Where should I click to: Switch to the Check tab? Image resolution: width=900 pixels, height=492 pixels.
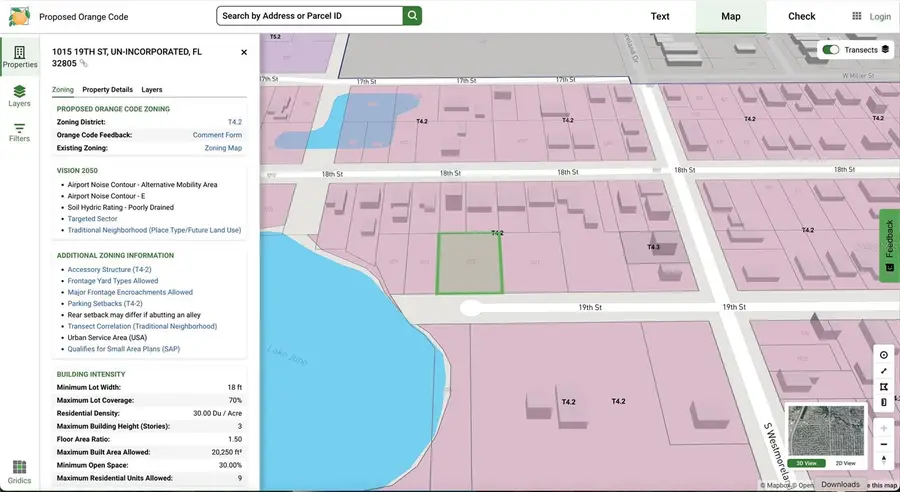pyautogui.click(x=801, y=16)
